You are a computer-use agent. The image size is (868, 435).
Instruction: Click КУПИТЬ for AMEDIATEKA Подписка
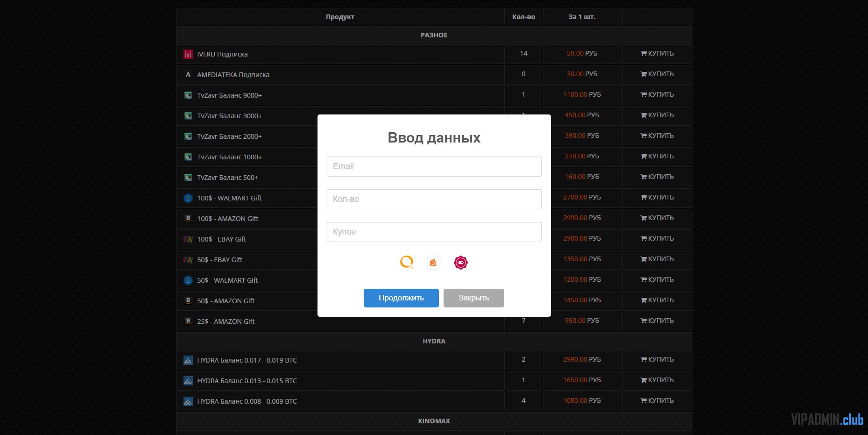tap(657, 74)
